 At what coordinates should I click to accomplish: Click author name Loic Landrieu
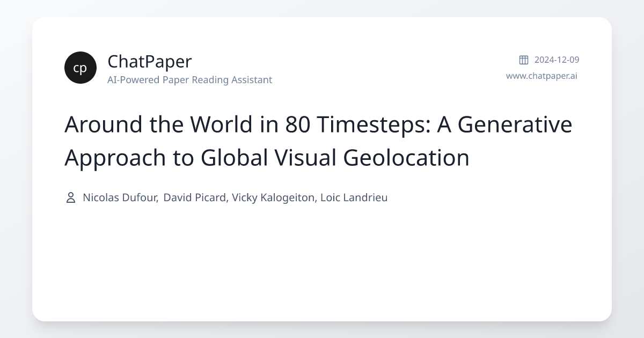point(354,197)
